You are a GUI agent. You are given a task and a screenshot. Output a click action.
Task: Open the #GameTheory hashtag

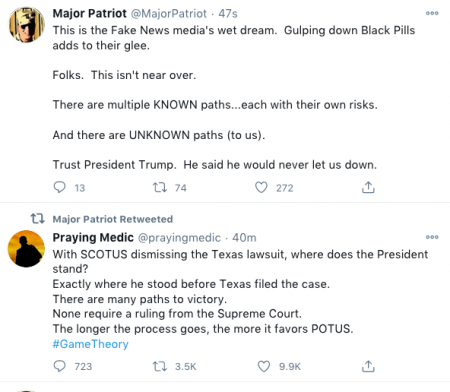90,344
